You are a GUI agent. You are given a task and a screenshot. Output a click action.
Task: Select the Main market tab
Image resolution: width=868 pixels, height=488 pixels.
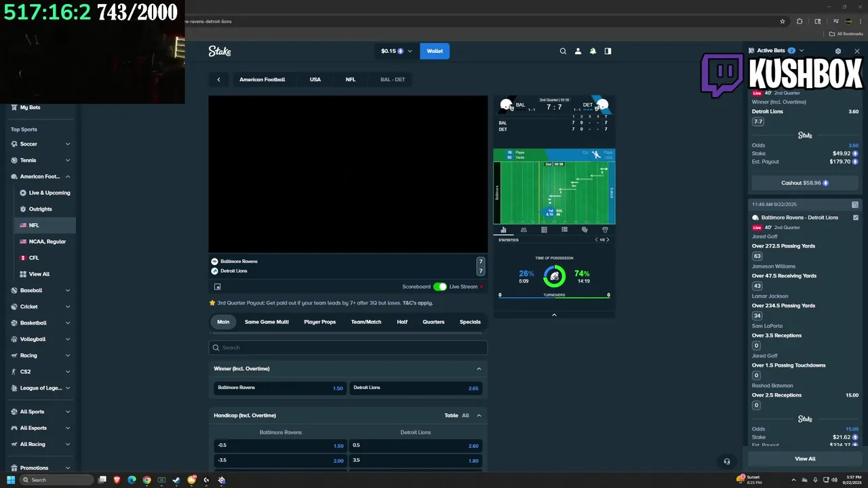tap(223, 322)
